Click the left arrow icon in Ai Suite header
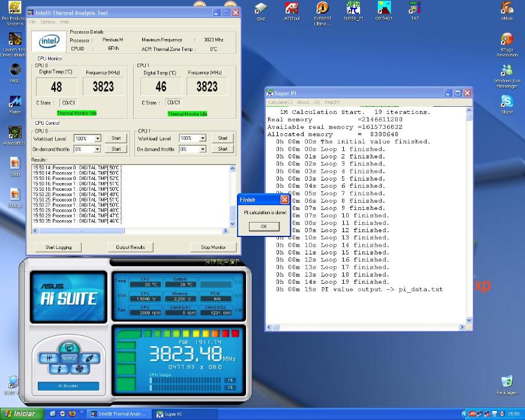 pyautogui.click(x=208, y=262)
